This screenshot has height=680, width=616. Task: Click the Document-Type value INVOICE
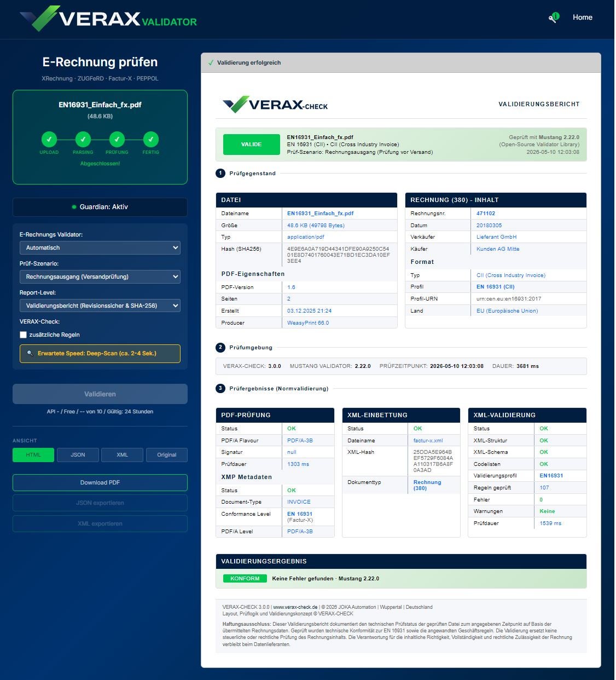(x=299, y=502)
